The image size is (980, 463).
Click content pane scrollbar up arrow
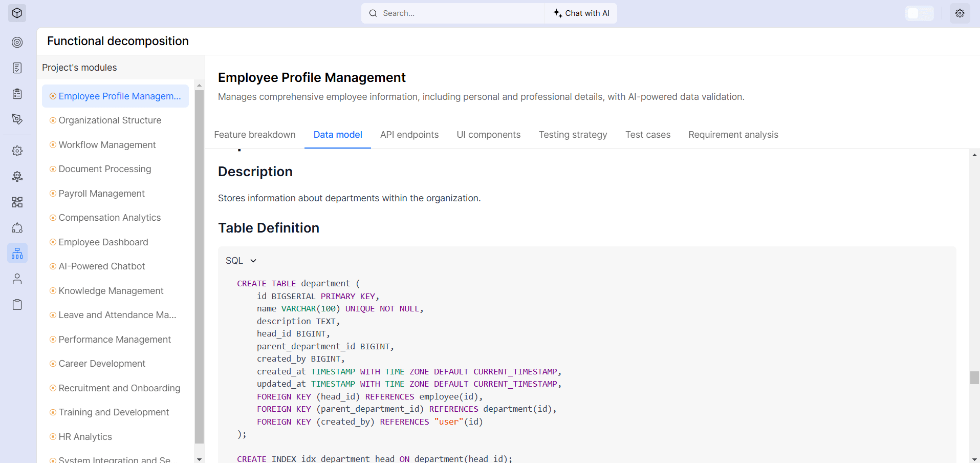coord(974,155)
